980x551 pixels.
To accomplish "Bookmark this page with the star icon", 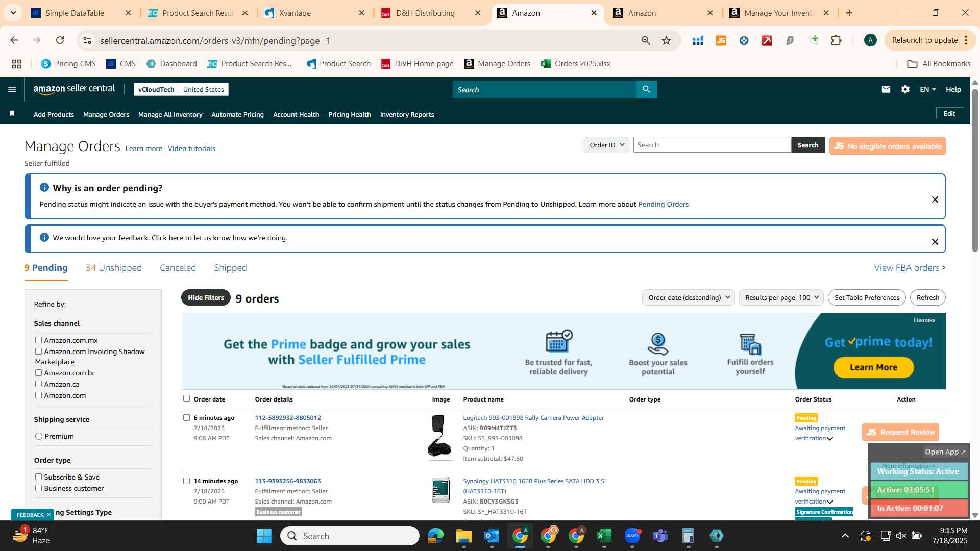I will [x=666, y=40].
